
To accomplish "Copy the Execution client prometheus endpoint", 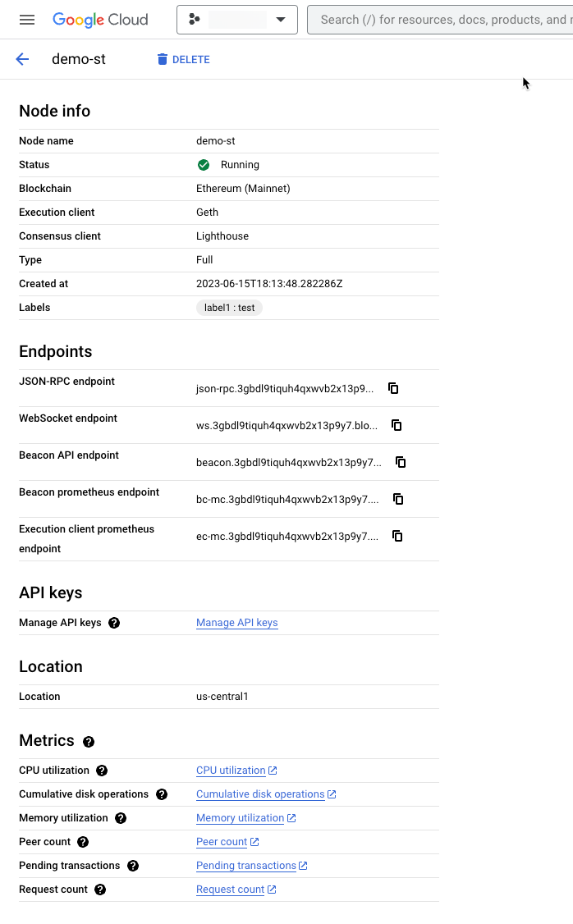I will coord(397,536).
